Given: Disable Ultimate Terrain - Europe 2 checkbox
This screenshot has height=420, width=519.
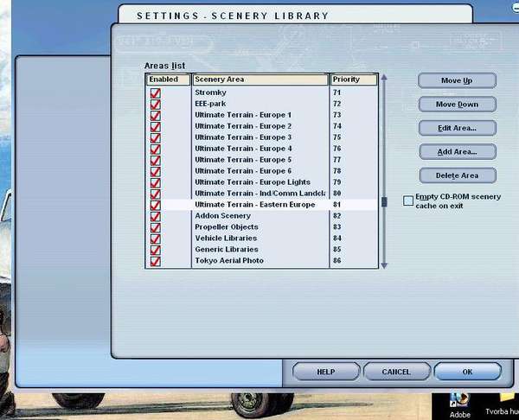Looking at the screenshot, I should pyautogui.click(x=155, y=127).
